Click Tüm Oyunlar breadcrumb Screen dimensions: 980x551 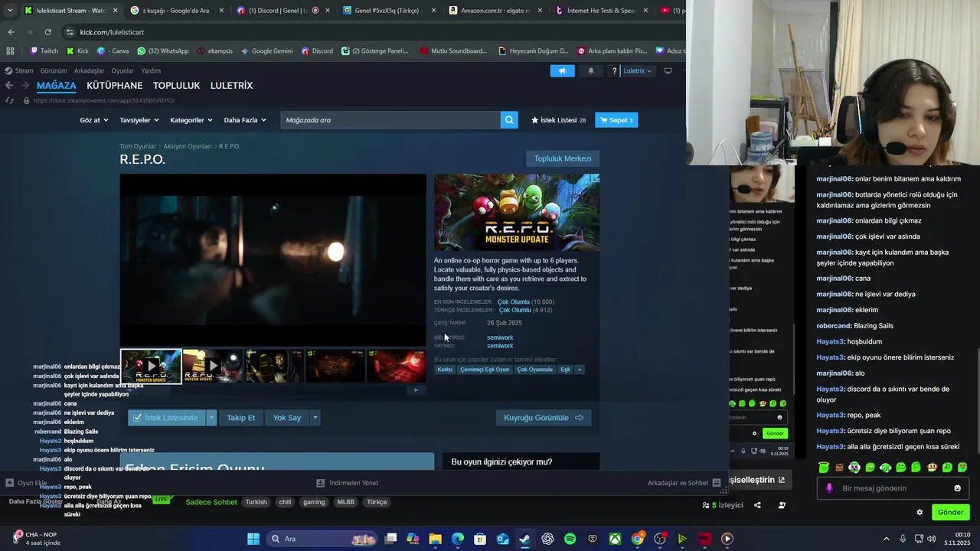(138, 146)
